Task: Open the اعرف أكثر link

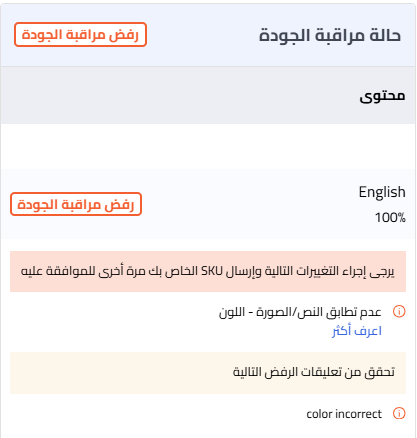Action: (x=357, y=331)
